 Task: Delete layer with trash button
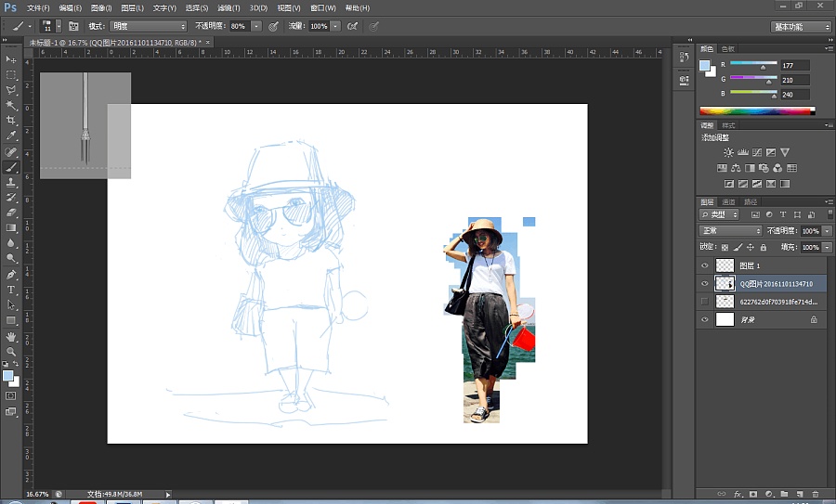(815, 495)
